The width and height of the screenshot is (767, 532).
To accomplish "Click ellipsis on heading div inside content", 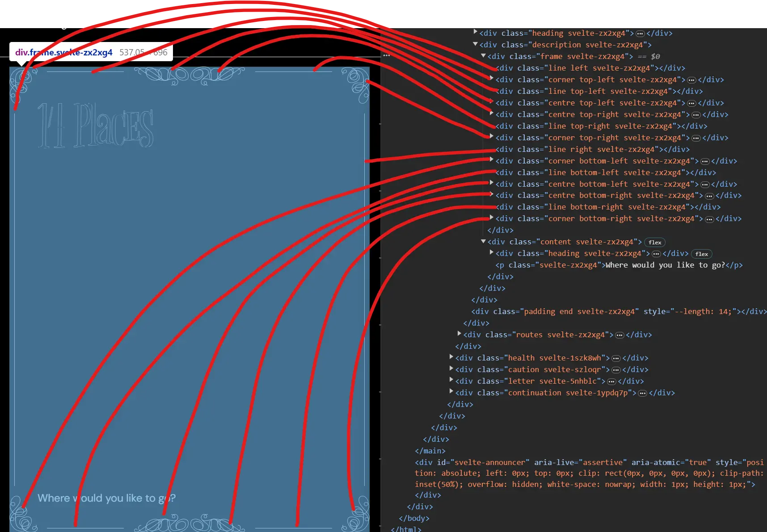I will click(656, 254).
